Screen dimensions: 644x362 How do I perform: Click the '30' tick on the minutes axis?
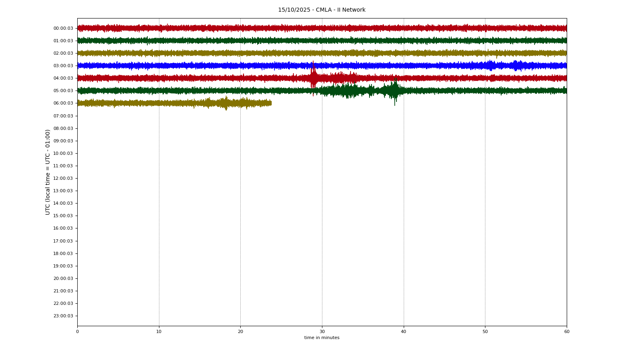[x=322, y=331]
